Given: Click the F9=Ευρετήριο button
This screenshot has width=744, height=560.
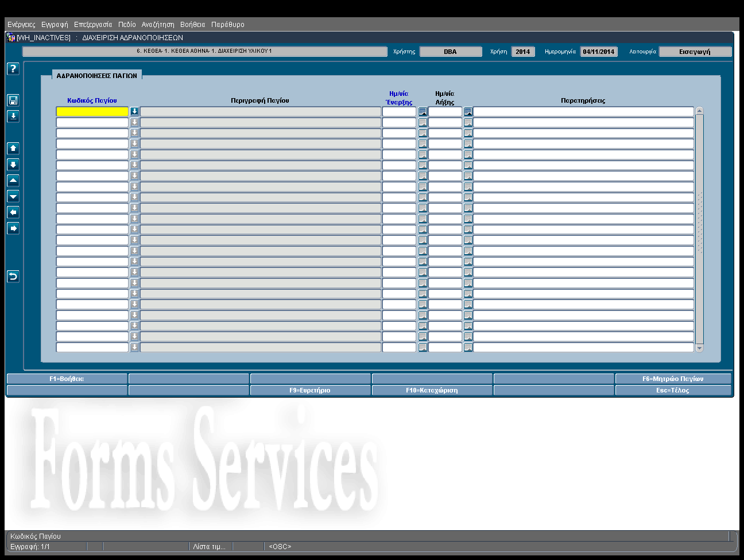Looking at the screenshot, I should pyautogui.click(x=310, y=390).
